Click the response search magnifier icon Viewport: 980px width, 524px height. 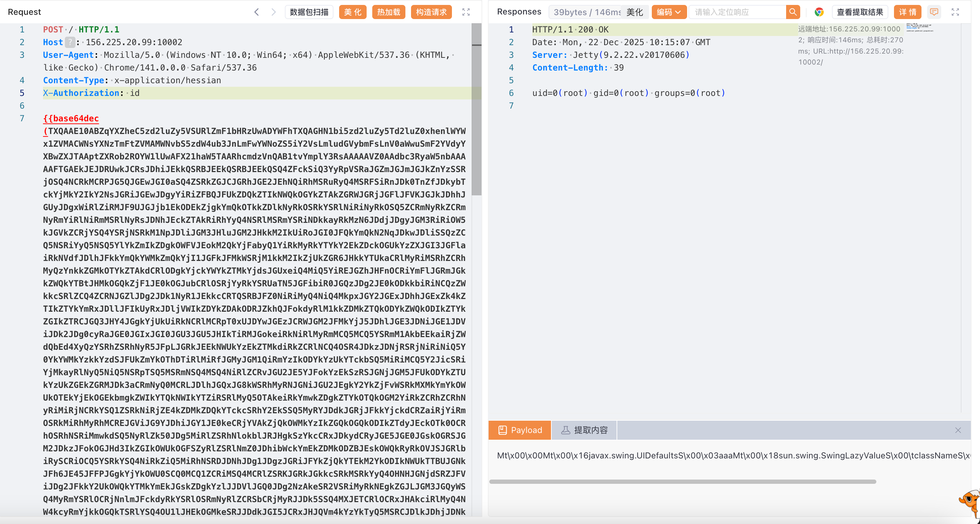tap(792, 12)
